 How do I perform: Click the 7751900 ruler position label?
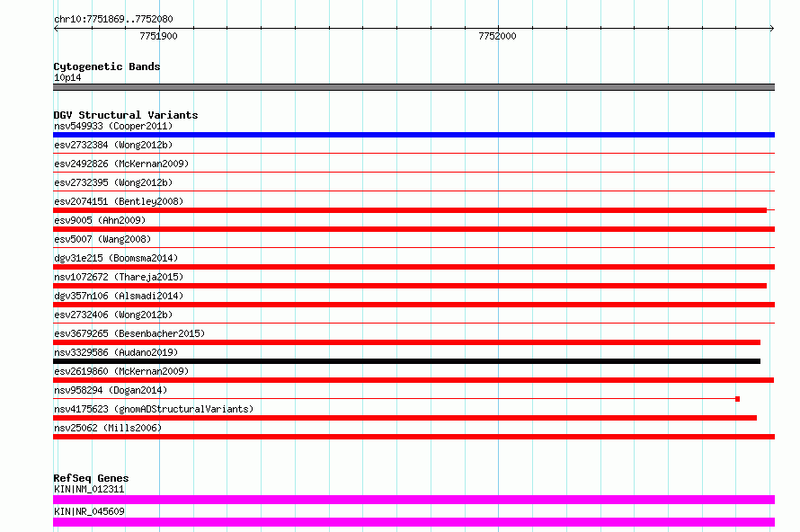[159, 36]
